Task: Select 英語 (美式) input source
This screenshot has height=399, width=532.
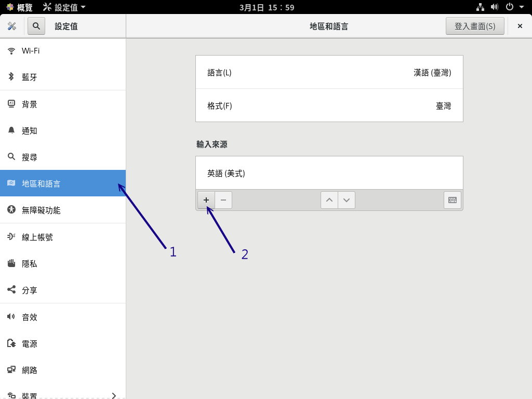Action: (329, 173)
